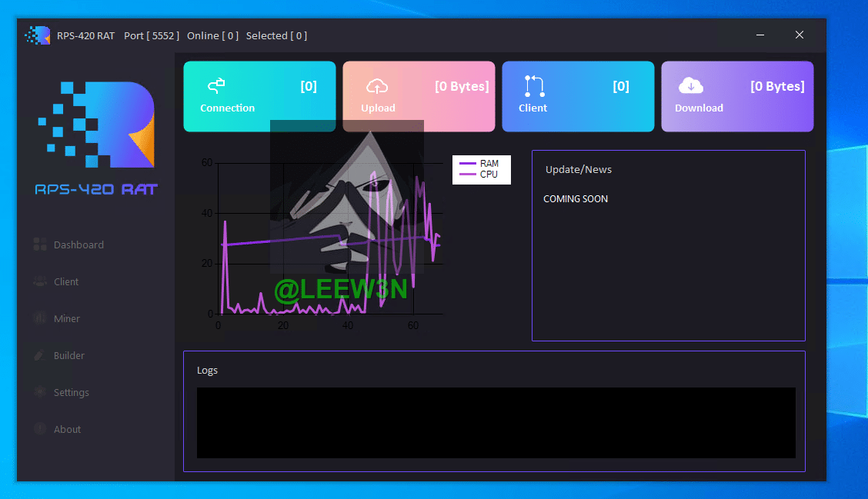Click the small app logo in title bar
The height and width of the screenshot is (499, 868).
click(37, 35)
